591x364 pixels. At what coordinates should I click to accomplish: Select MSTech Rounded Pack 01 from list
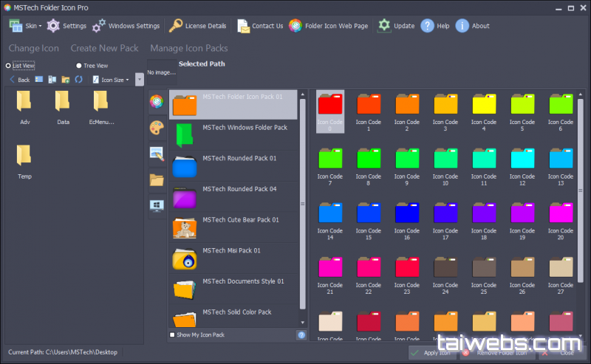[235, 165]
